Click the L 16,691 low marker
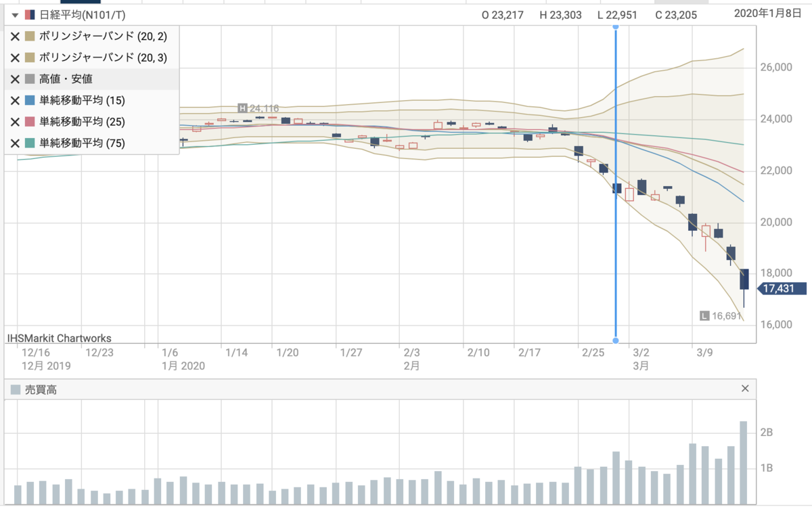The width and height of the screenshot is (812, 513). point(722,315)
